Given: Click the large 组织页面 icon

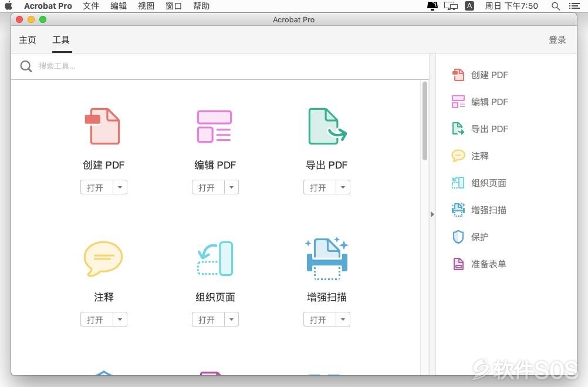Looking at the screenshot, I should [215, 258].
